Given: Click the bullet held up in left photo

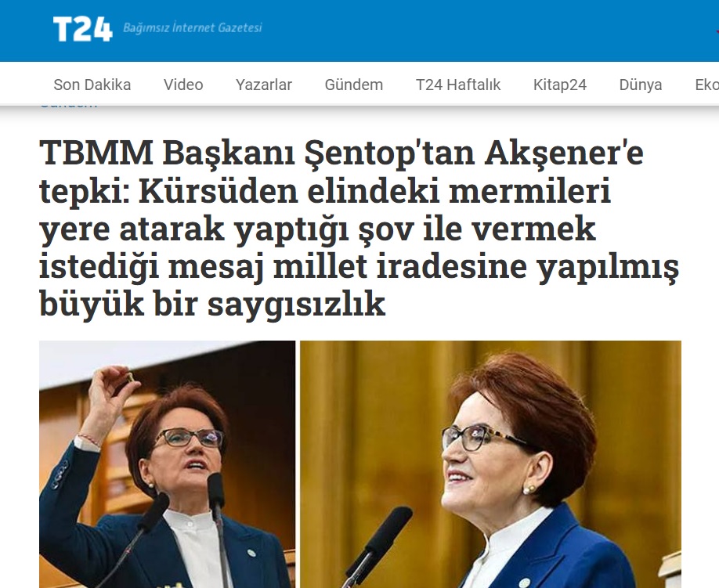Looking at the screenshot, I should pyautogui.click(x=130, y=377).
